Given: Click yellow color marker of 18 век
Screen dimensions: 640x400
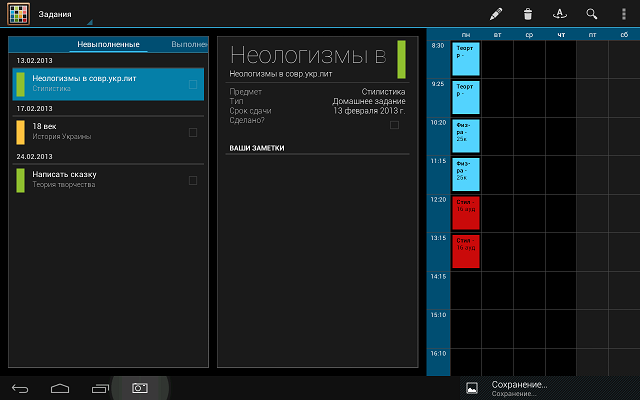Looking at the screenshot, I should coord(20,132).
